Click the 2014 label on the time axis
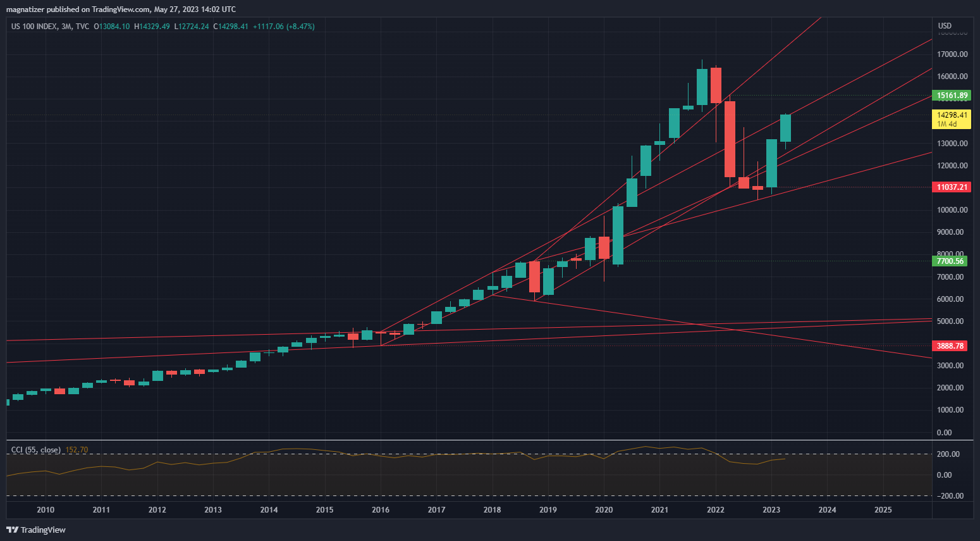Screen dimensions: 980x541 pos(269,510)
